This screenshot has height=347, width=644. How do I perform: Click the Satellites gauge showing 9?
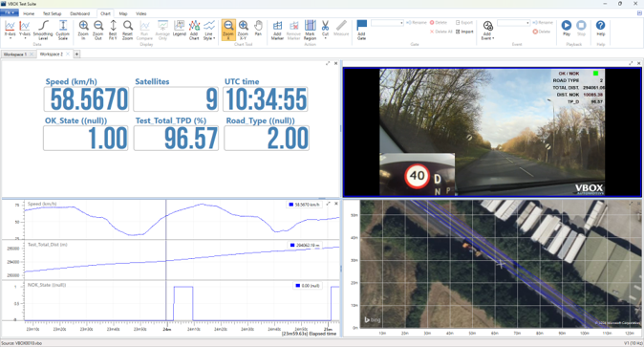(176, 99)
